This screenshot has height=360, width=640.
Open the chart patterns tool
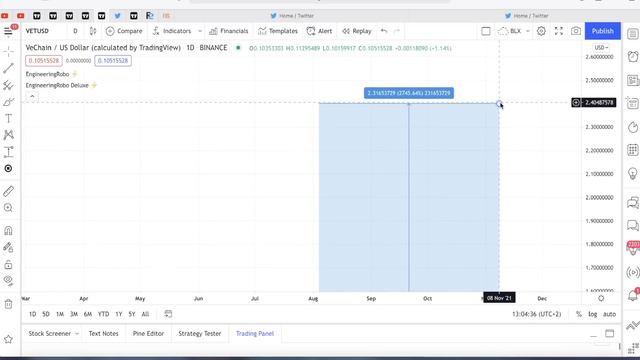[8, 135]
